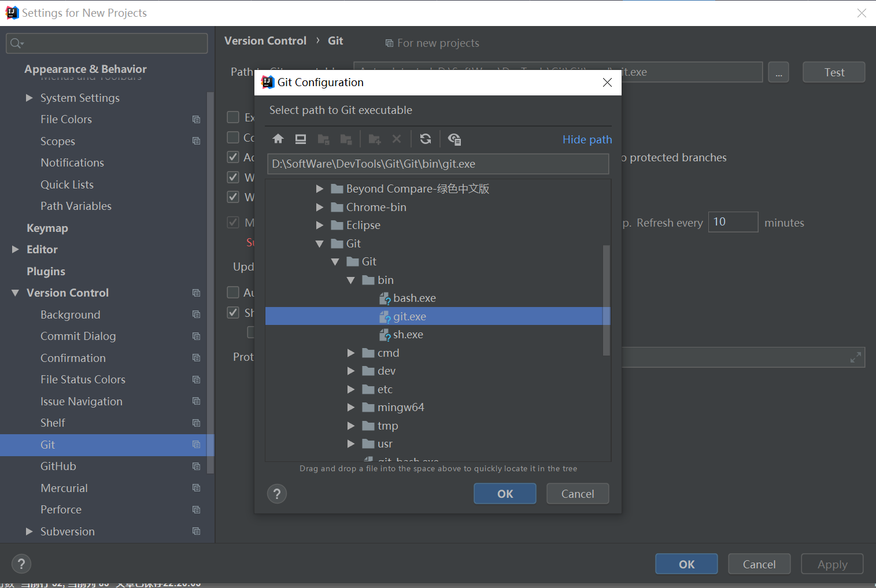The width and height of the screenshot is (876, 588).
Task: Click the Project directory toolbar icon
Action: pyautogui.click(x=324, y=139)
